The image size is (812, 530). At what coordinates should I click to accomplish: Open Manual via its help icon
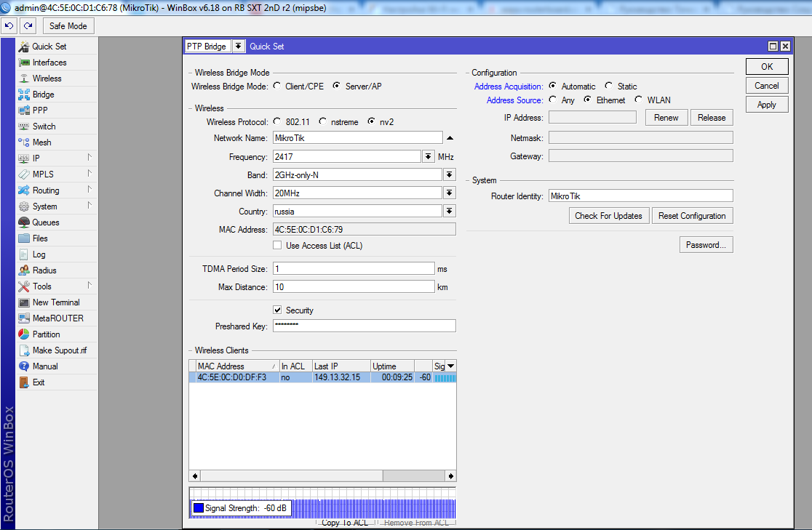24,366
